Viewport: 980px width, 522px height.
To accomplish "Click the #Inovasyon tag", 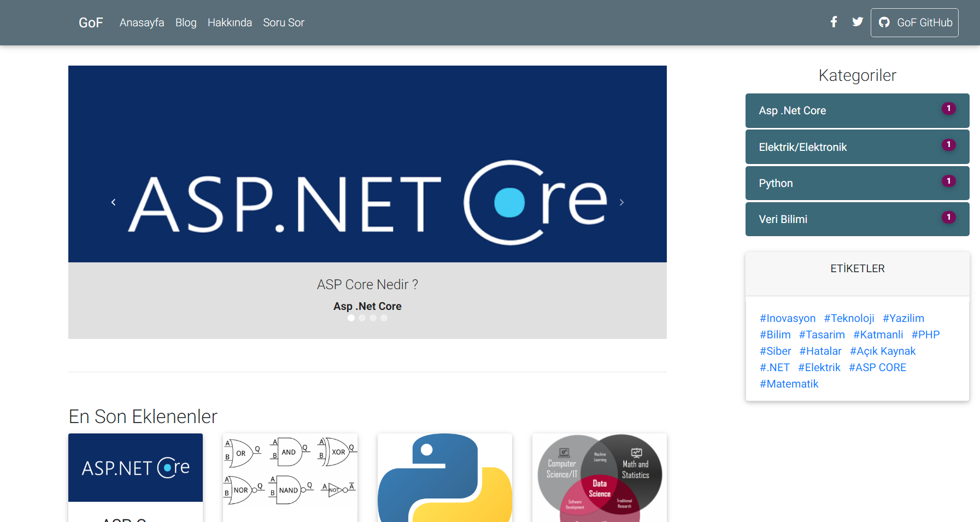I will coord(788,318).
